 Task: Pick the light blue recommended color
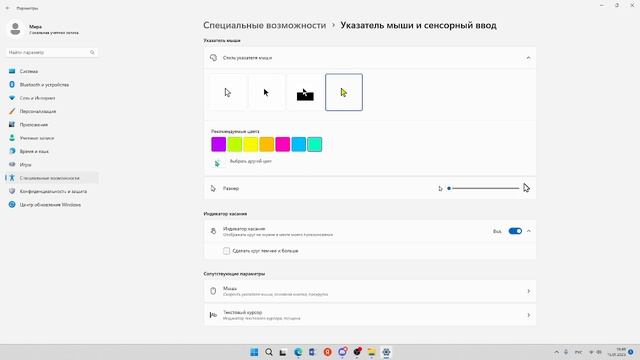coord(298,144)
